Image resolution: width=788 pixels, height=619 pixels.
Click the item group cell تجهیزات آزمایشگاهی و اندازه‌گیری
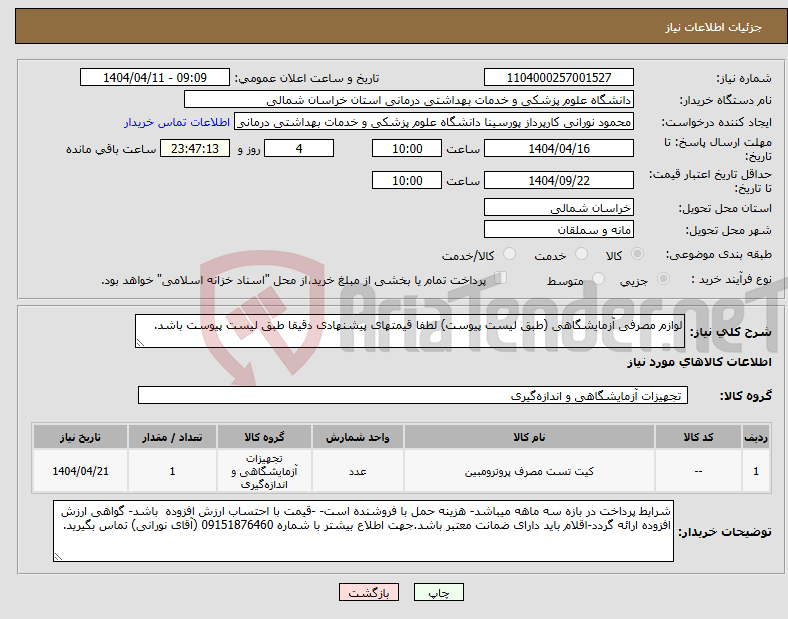[x=264, y=471]
